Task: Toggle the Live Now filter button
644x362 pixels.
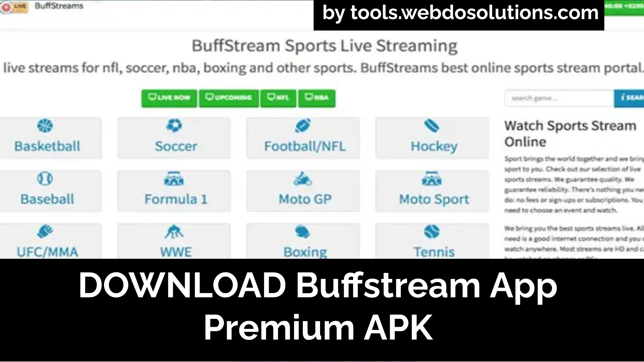Action: pos(169,98)
